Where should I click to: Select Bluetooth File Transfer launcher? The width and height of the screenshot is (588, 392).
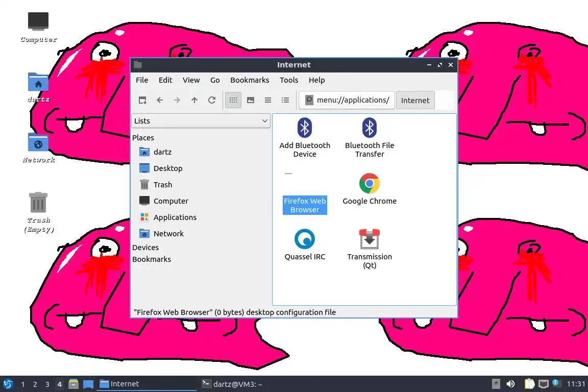pos(370,138)
